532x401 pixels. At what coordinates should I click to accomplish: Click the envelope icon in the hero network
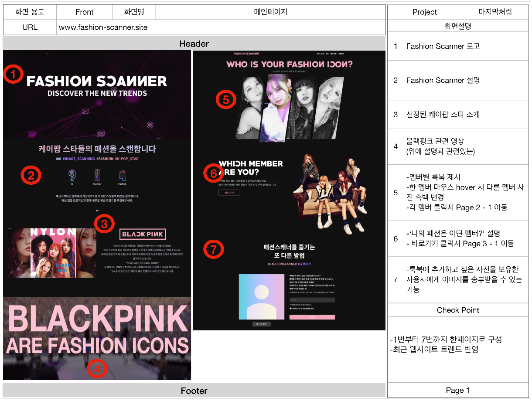85,112
